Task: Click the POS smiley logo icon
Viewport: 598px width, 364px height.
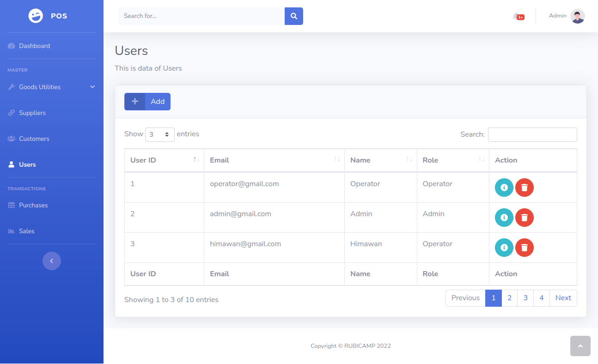Action: click(x=36, y=16)
